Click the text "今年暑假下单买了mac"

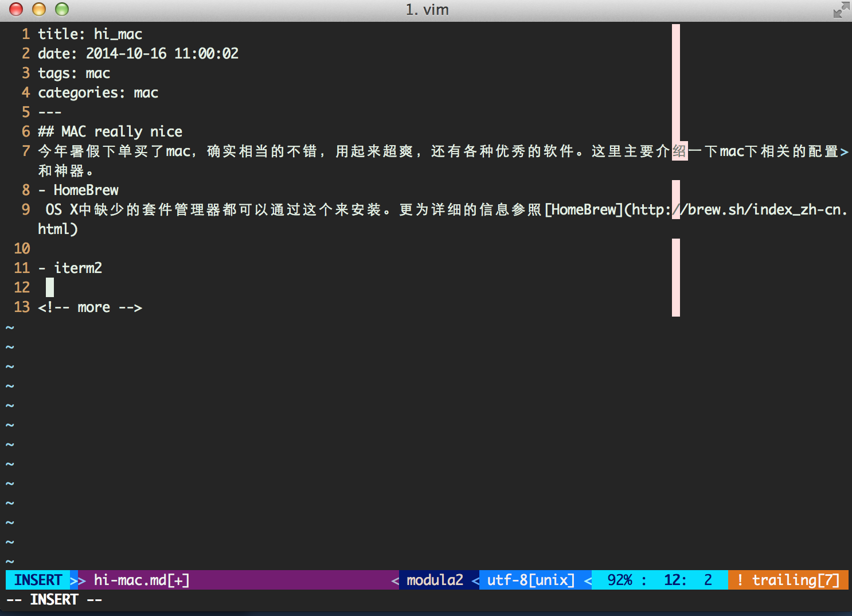pyautogui.click(x=114, y=151)
